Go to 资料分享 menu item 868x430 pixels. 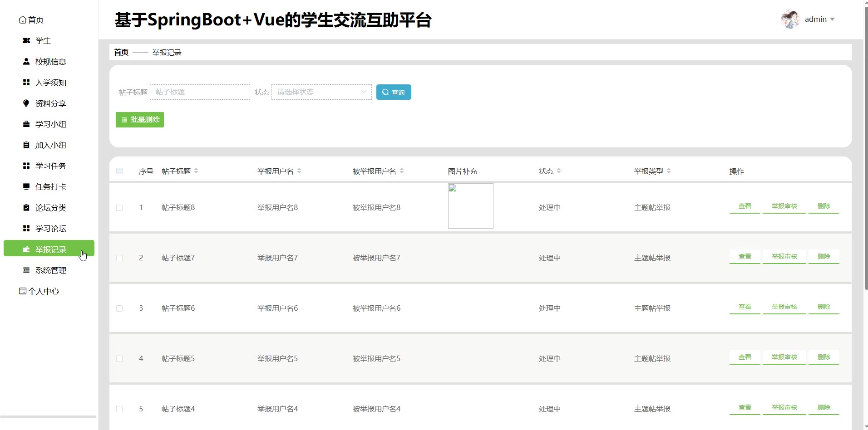(51, 103)
